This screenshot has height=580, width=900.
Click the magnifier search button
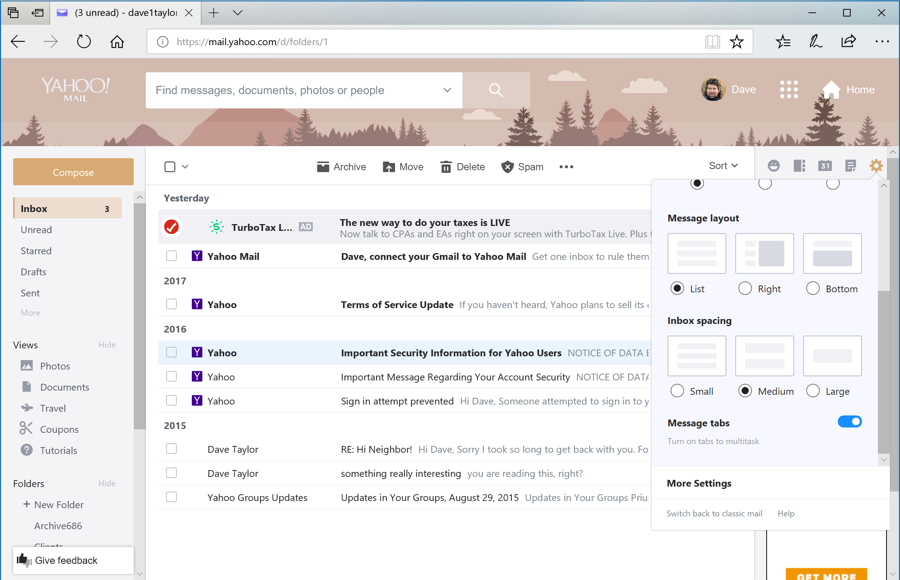coord(496,90)
